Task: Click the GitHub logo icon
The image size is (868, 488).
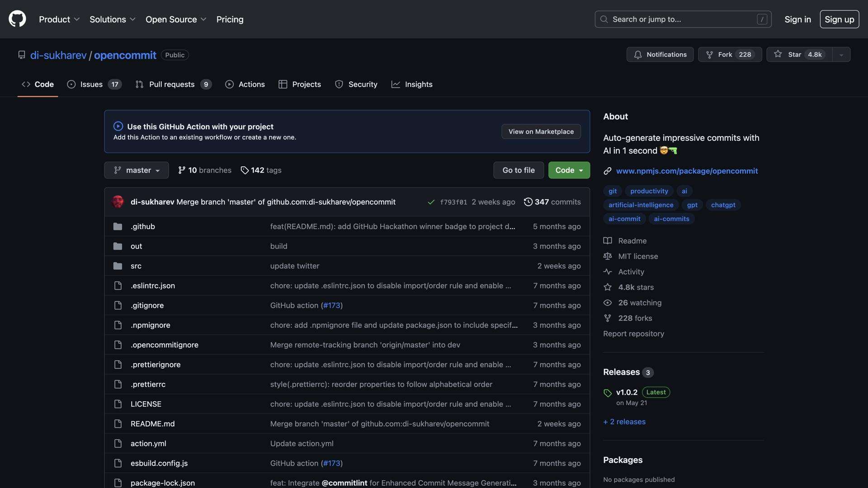Action: 17,19
